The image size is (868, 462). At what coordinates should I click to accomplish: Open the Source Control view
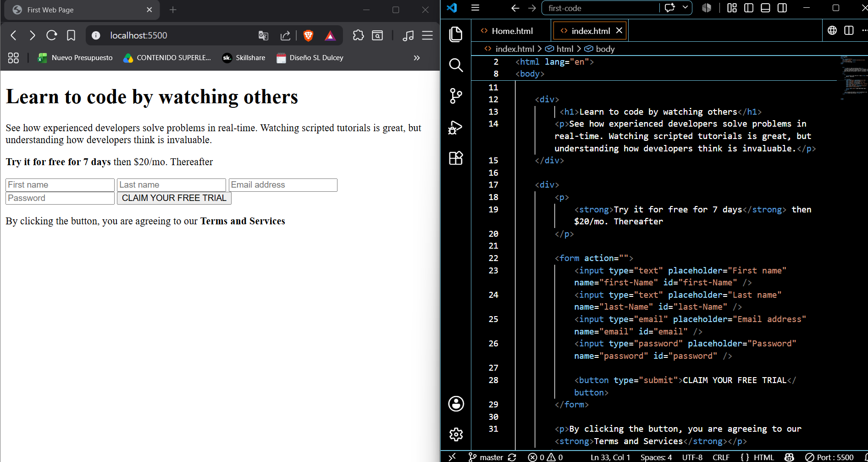pyautogui.click(x=456, y=96)
